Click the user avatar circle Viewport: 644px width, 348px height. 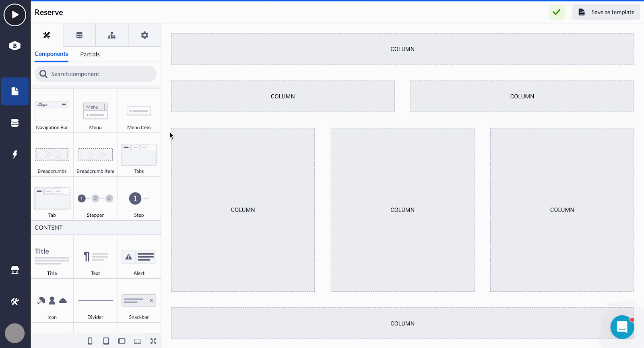point(15,333)
